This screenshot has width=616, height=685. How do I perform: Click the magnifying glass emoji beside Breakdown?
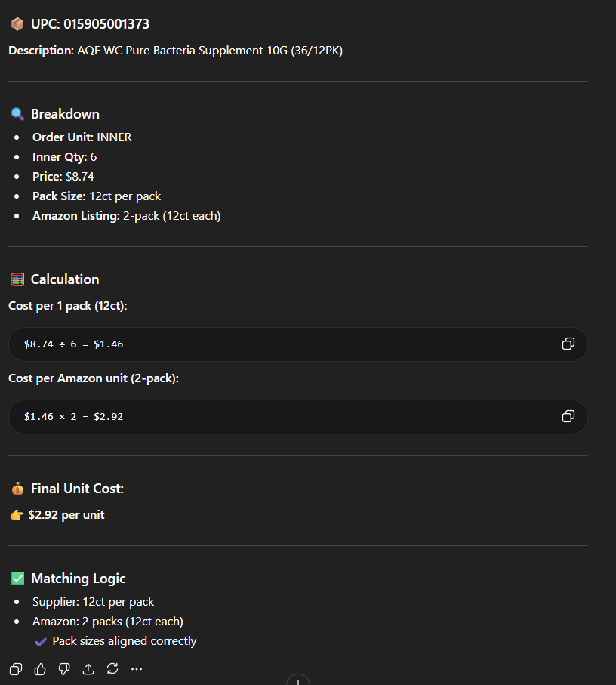pos(17,114)
